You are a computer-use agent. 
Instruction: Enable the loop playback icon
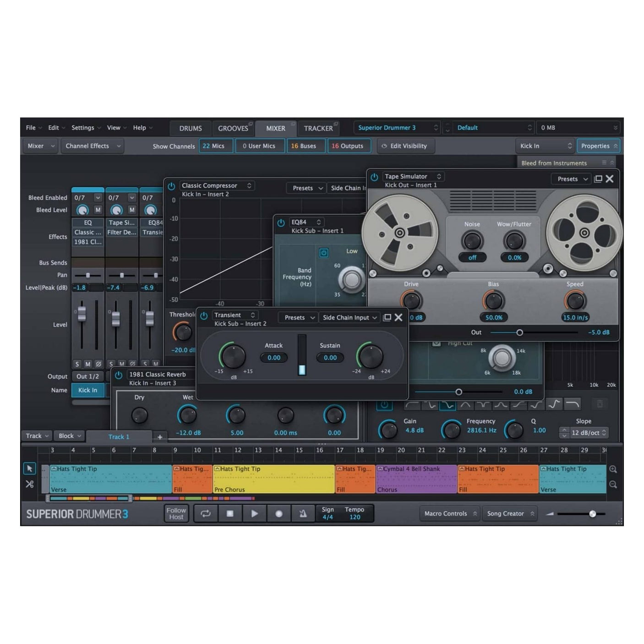point(206,513)
